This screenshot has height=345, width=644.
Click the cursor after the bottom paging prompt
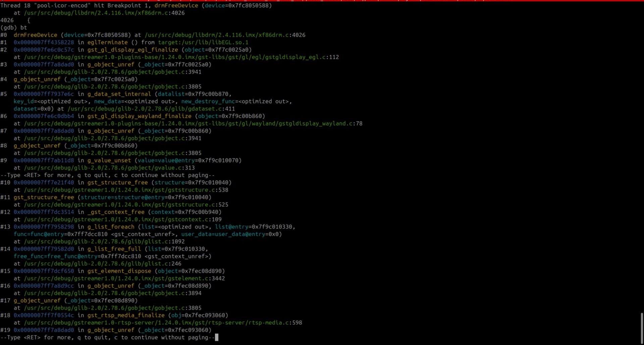[217, 337]
